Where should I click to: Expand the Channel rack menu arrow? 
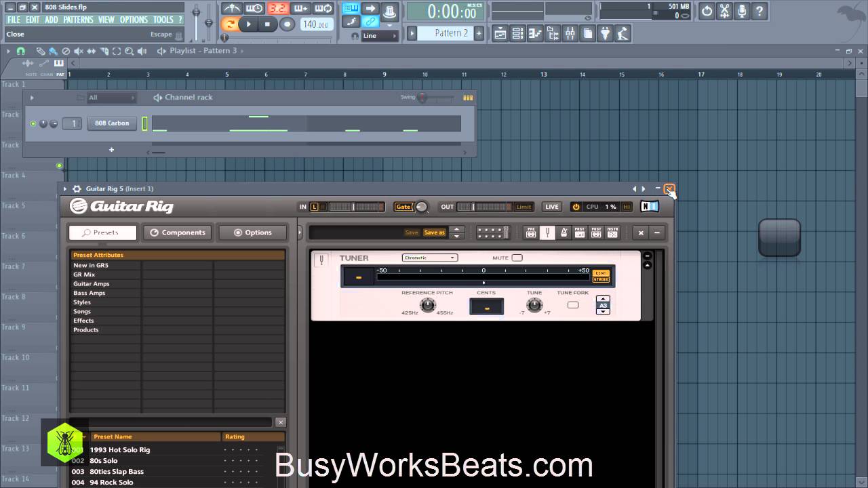point(31,98)
